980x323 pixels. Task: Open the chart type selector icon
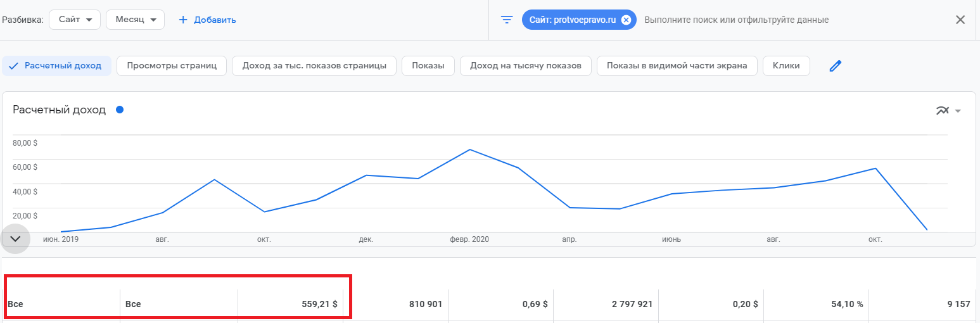tap(948, 111)
